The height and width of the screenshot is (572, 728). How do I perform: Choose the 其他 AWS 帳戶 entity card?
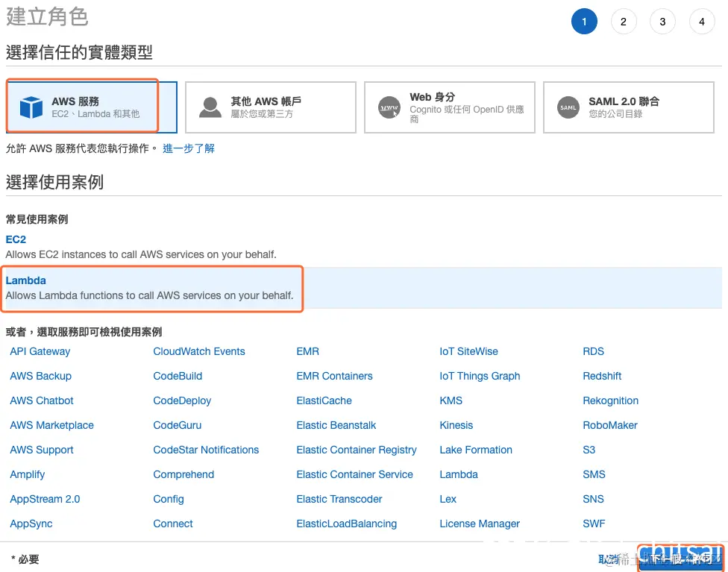(x=271, y=107)
